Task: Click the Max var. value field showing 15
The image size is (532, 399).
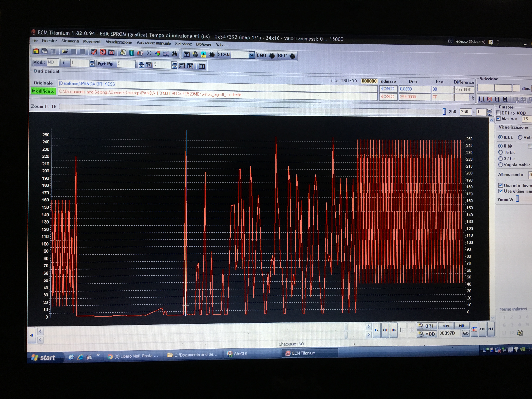Action: tap(527, 119)
